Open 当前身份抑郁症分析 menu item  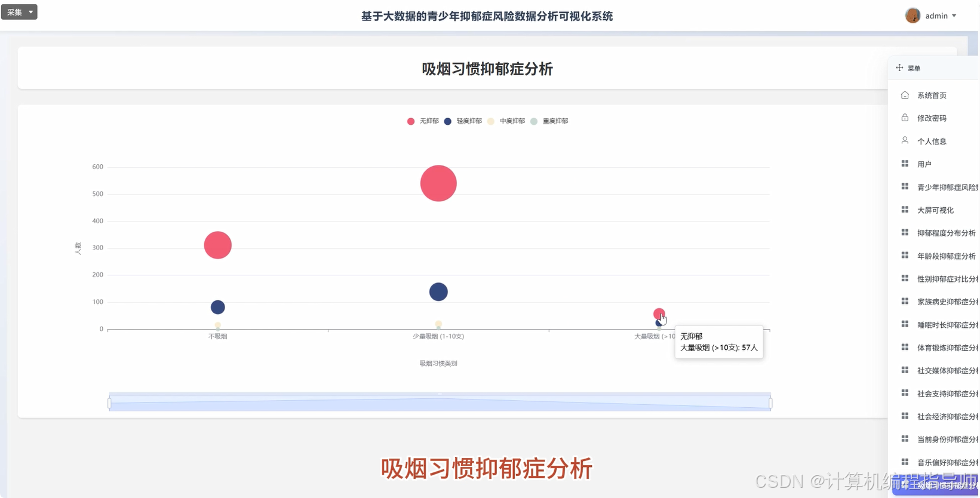point(948,439)
